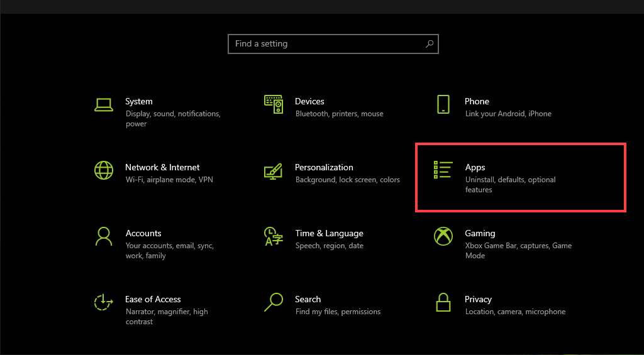Select the Gaming heading text
This screenshot has height=355, width=644.
[x=480, y=233]
